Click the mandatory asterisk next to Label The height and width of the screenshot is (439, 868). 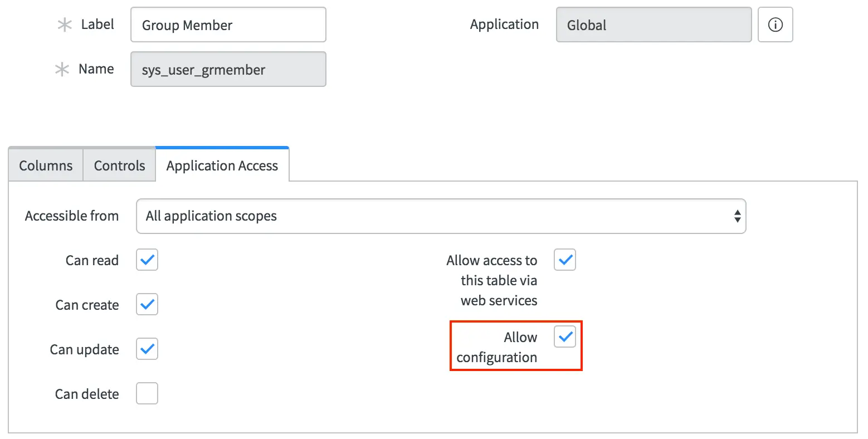(65, 25)
